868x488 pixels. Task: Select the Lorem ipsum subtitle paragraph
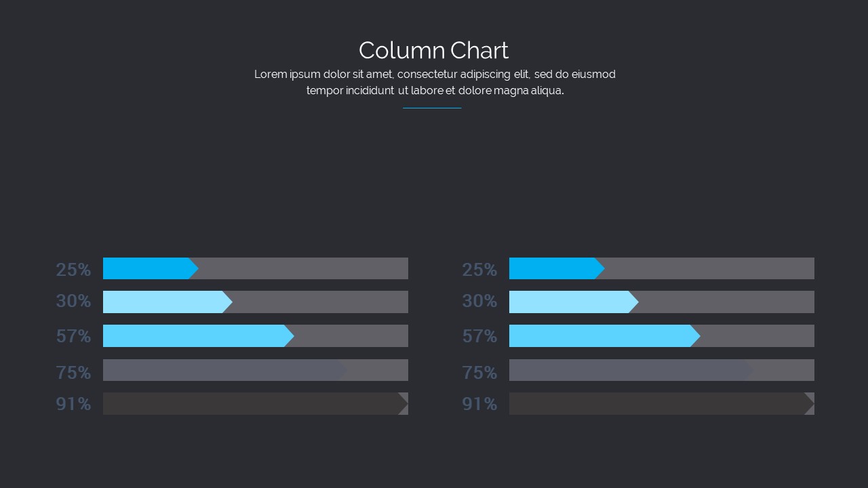point(435,82)
